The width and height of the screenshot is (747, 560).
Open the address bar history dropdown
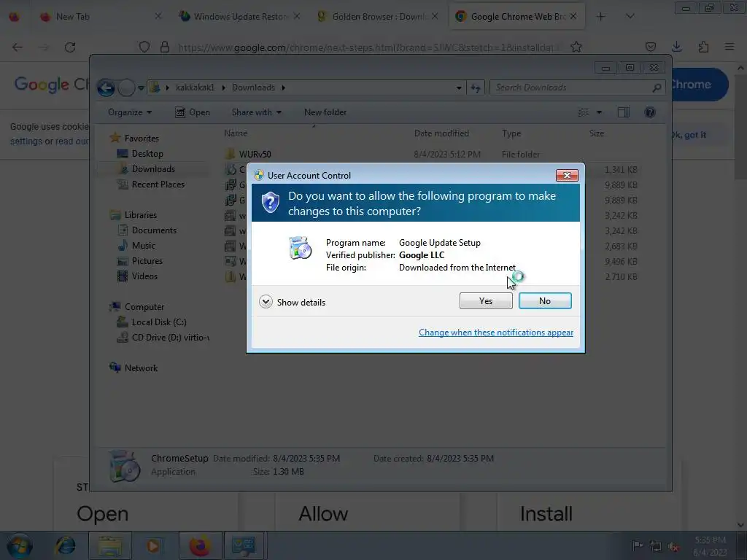tap(459, 87)
